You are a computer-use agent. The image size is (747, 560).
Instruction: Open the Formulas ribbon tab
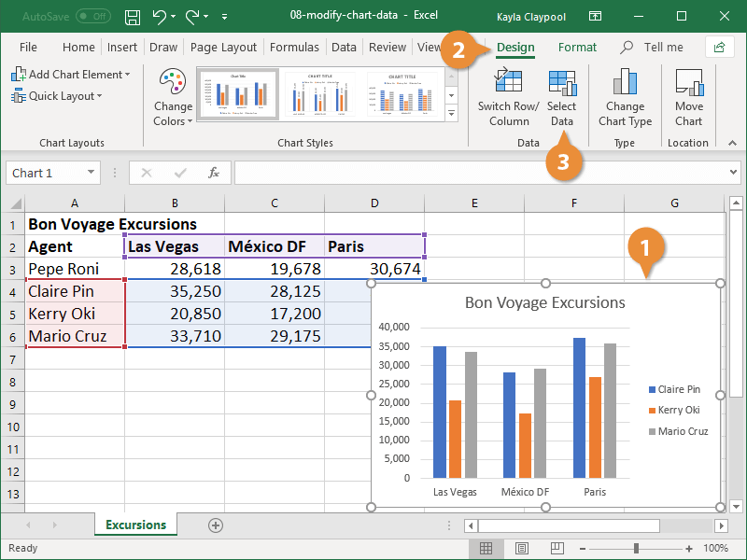294,47
